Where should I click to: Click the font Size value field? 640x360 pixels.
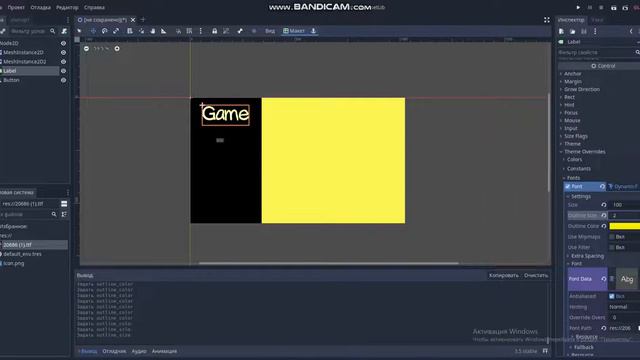pyautogui.click(x=624, y=205)
